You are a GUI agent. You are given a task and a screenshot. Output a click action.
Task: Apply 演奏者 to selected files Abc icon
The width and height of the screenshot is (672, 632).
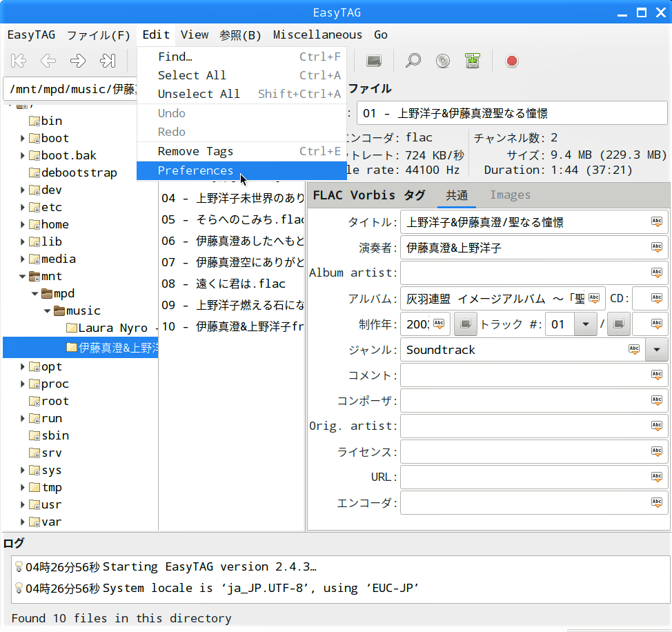[657, 247]
